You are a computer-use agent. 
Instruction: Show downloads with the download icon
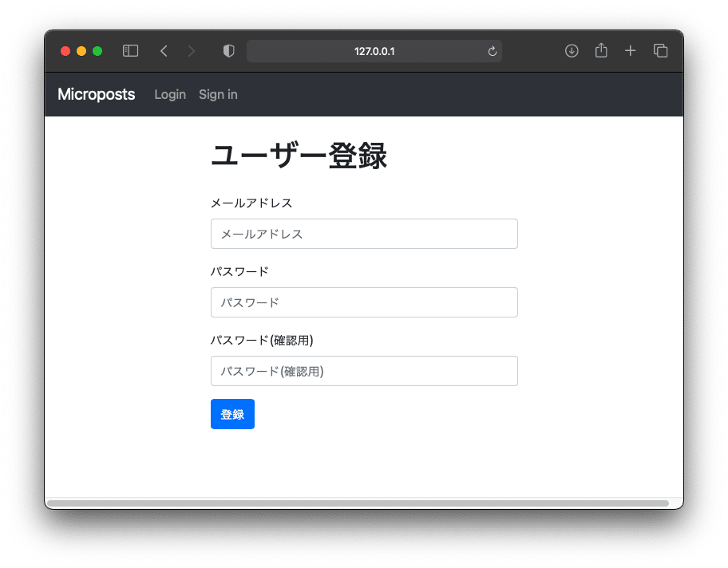click(572, 51)
